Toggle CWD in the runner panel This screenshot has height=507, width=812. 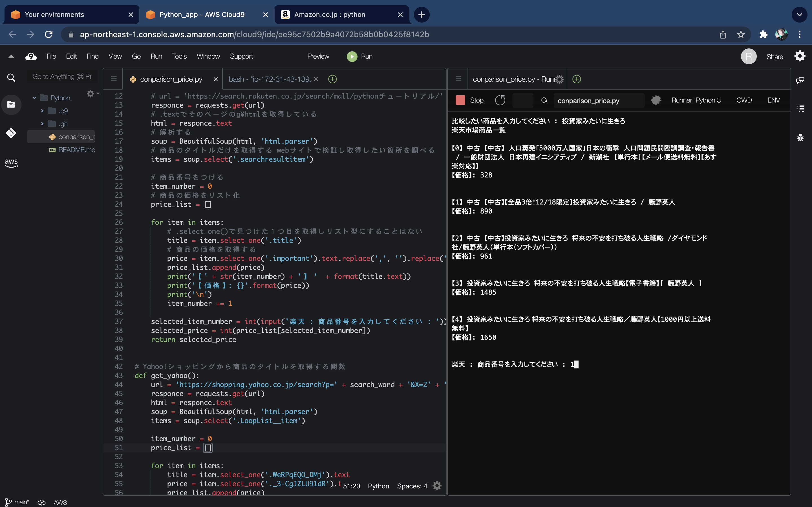click(x=744, y=100)
